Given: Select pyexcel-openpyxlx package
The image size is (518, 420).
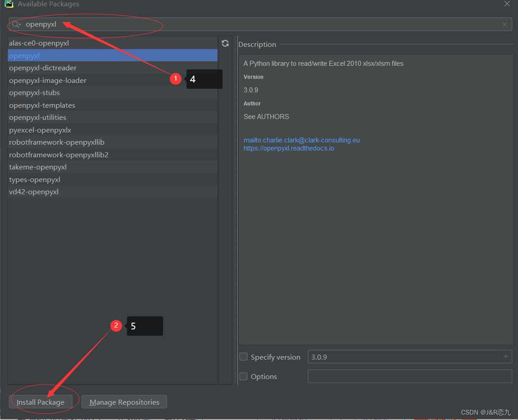Looking at the screenshot, I should [x=113, y=130].
